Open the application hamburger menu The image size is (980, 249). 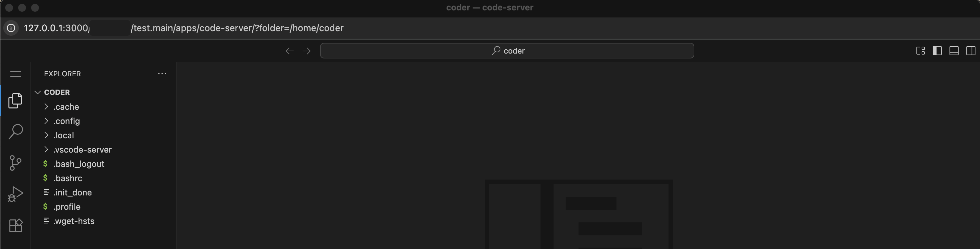coord(16,74)
